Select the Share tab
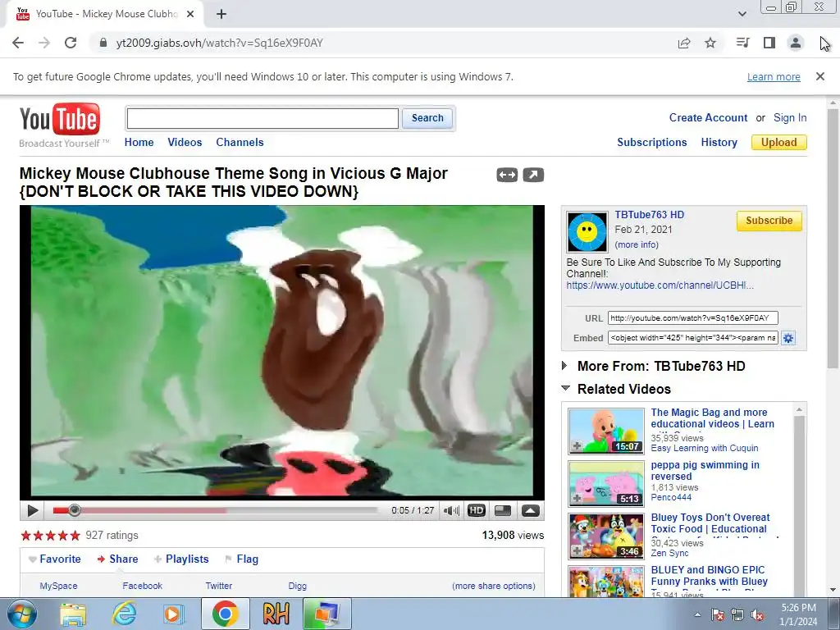The width and height of the screenshot is (840, 630). tap(118, 559)
